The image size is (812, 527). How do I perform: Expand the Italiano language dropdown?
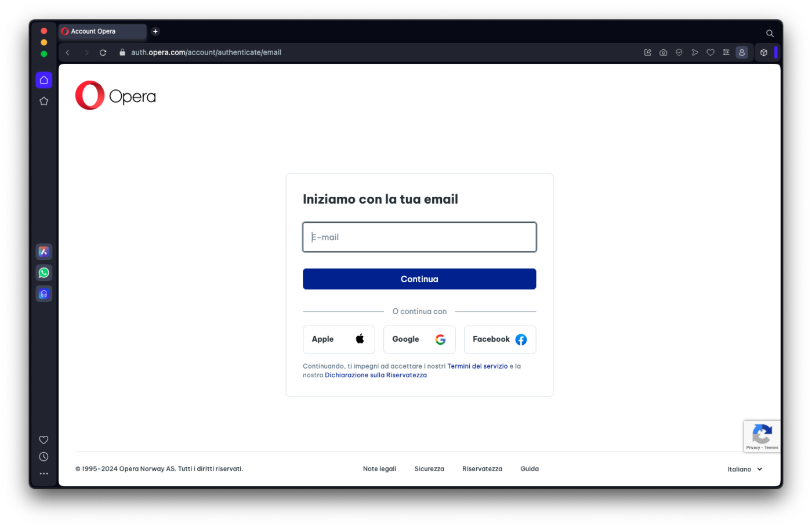(745, 469)
